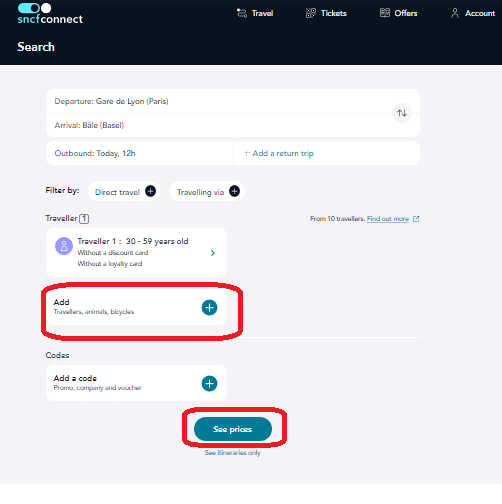Screen dimensions: 502x504
Task: Open the Offers menu
Action: (398, 13)
